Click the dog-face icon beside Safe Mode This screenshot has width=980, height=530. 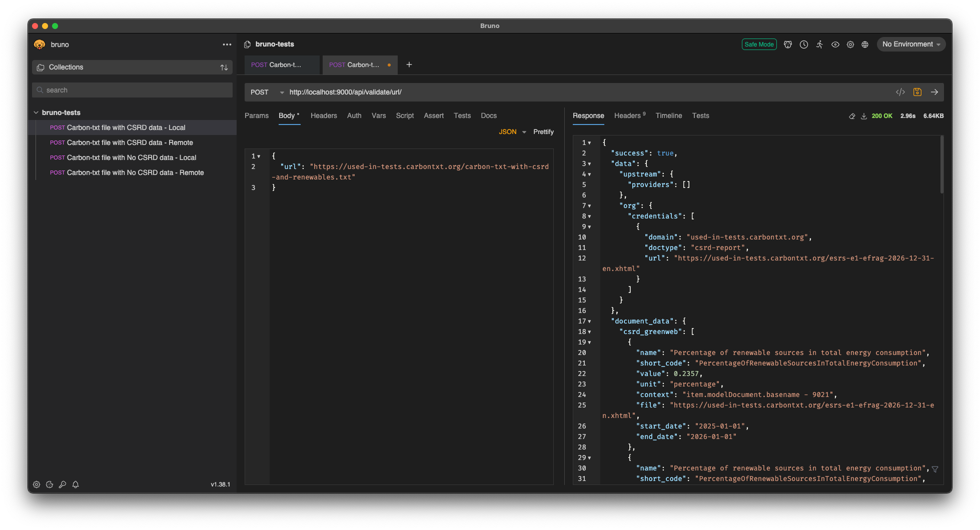click(788, 44)
